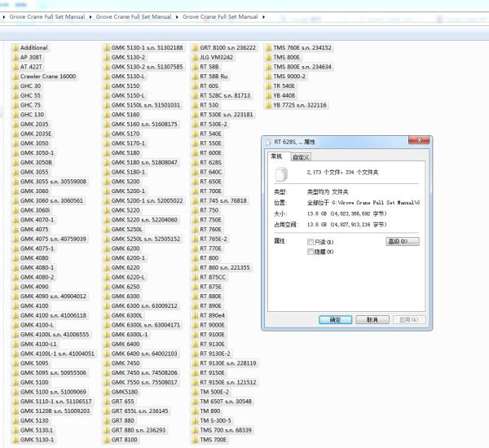Select folder name GRT 655L s.n. 236145

click(x=139, y=411)
